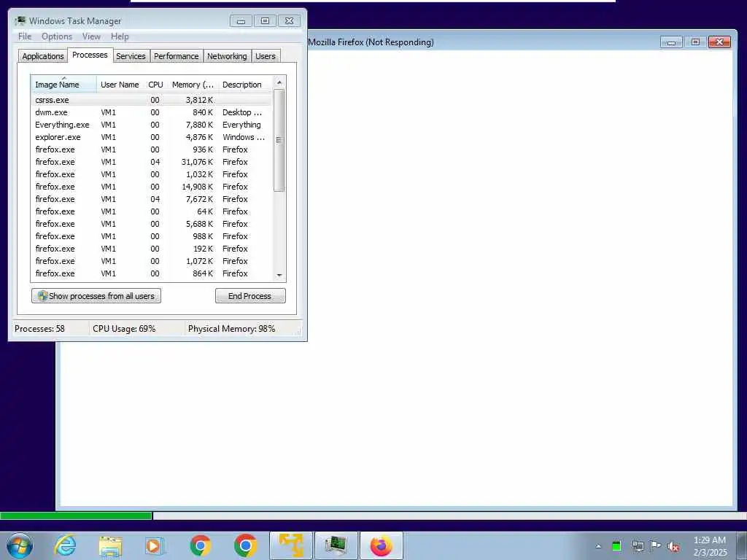Switch to the Applications tab

[43, 55]
